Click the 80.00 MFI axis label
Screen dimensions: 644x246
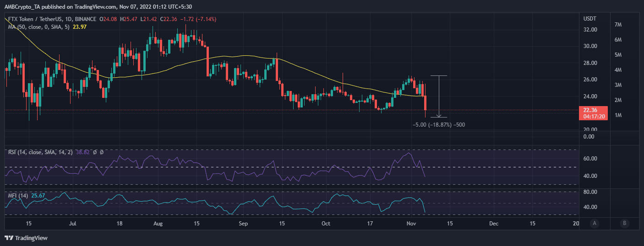coord(590,192)
